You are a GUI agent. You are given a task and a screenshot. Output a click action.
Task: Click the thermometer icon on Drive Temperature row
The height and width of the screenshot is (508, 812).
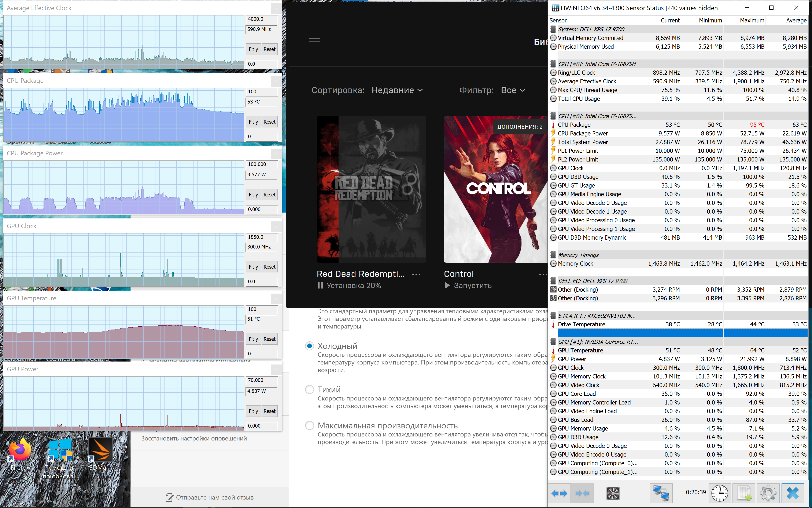point(553,324)
